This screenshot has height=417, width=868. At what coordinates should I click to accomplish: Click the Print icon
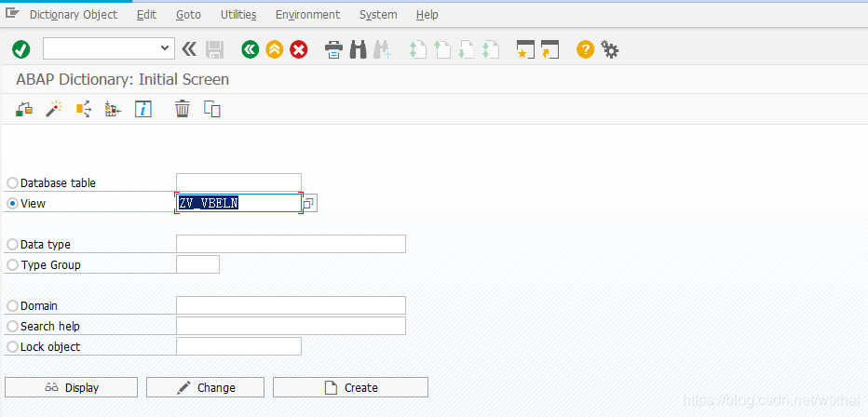pos(333,49)
